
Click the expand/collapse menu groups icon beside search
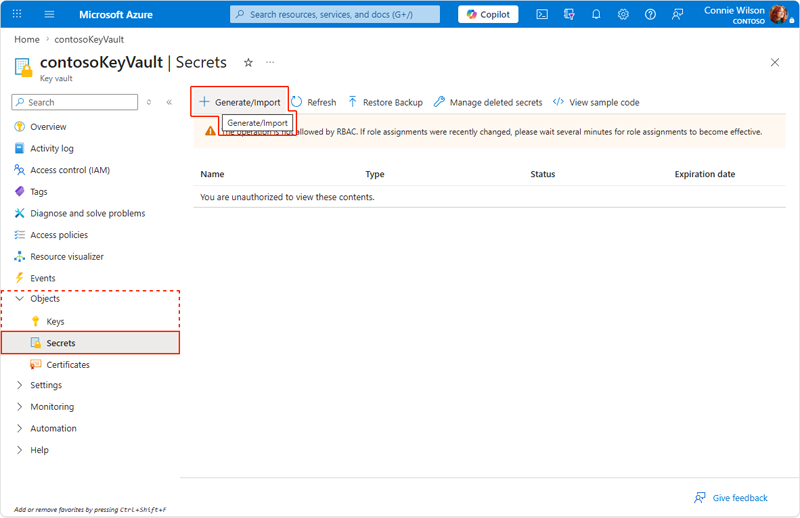(x=149, y=102)
